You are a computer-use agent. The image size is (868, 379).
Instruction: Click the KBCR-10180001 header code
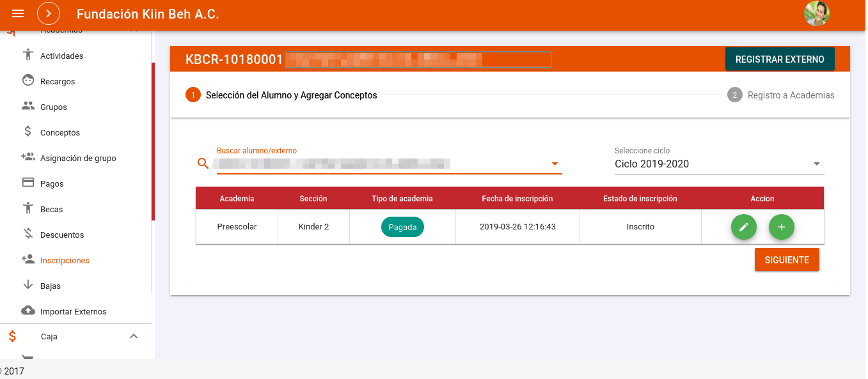234,59
